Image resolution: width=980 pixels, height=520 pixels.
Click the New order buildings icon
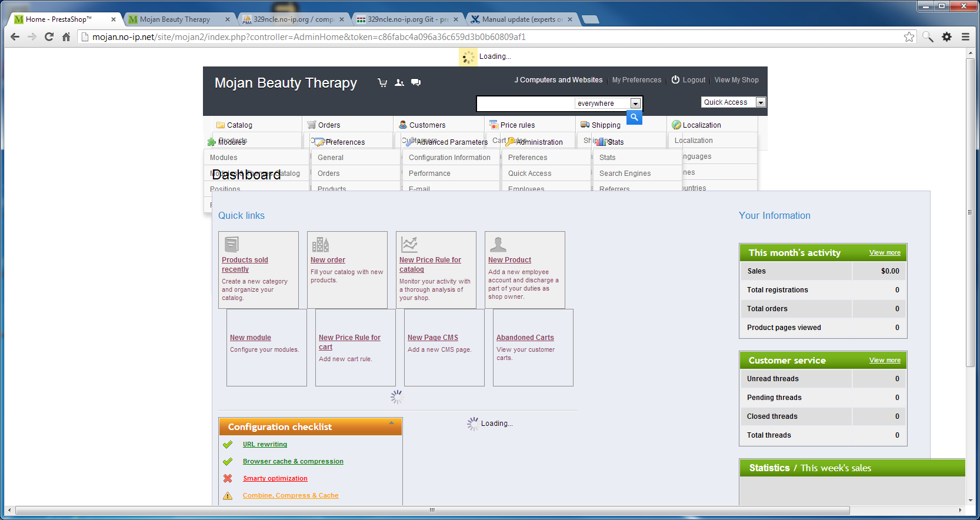pyautogui.click(x=321, y=244)
